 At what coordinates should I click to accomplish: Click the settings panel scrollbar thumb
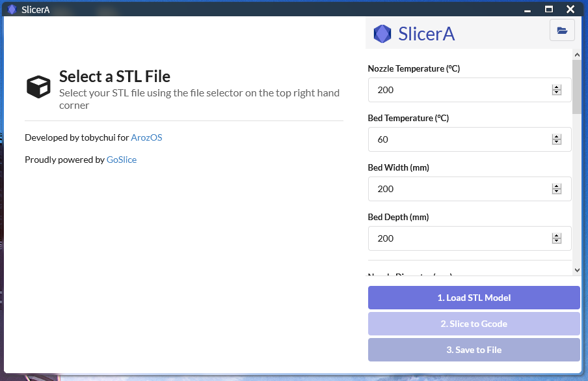tap(577, 87)
